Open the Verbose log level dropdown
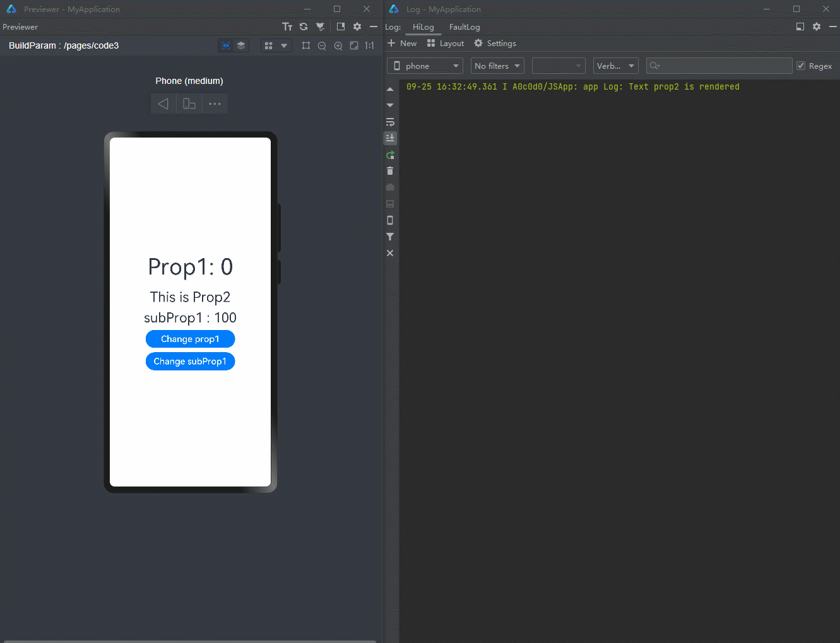The width and height of the screenshot is (840, 643). click(615, 66)
